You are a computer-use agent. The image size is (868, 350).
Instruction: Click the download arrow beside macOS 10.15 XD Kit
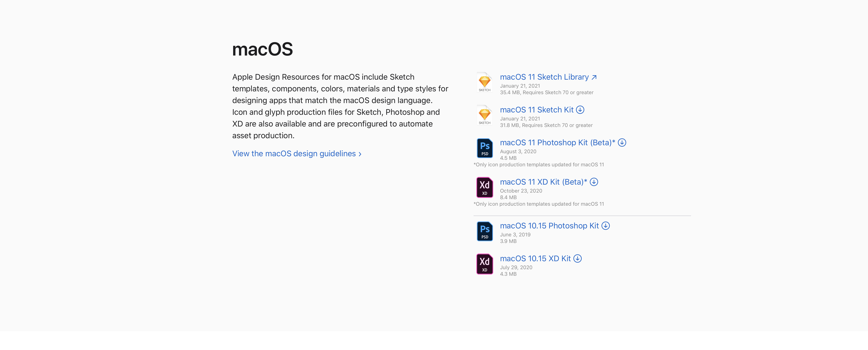pos(578,259)
